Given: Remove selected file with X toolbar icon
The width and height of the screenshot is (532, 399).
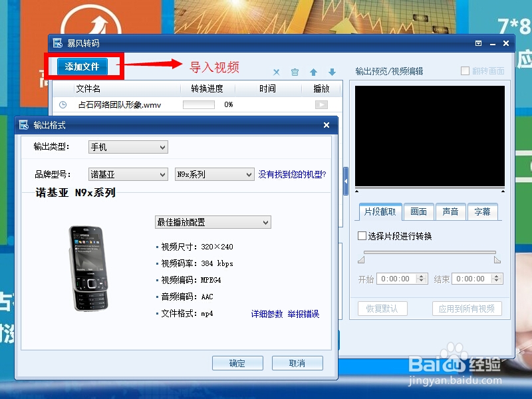Looking at the screenshot, I should (277, 72).
